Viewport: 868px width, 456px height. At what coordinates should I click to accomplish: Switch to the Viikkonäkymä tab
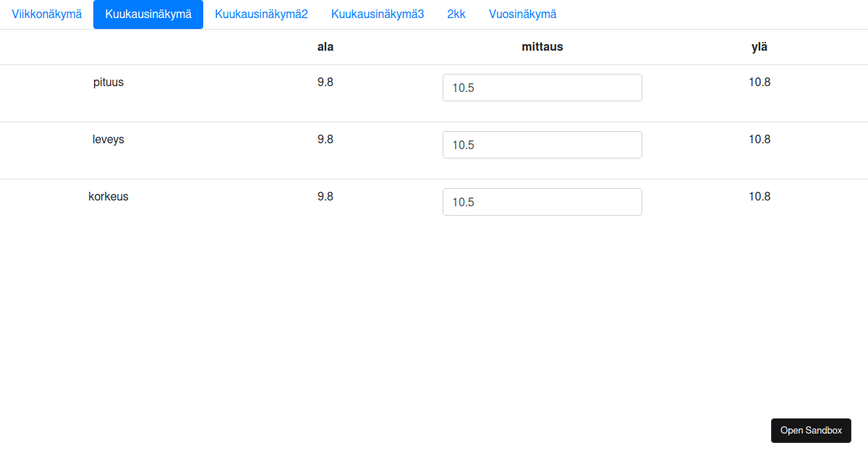coord(46,14)
